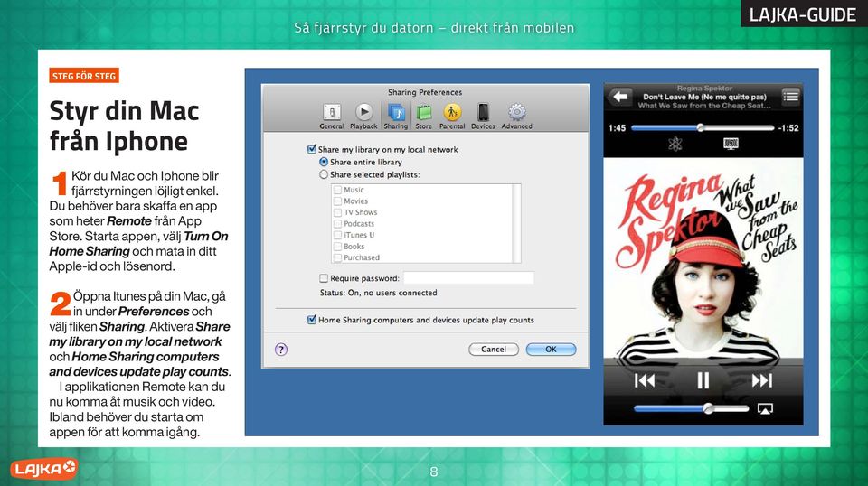Tap the back arrow in Remote app
Viewport: 868px width, 486px height.
pyautogui.click(x=620, y=97)
